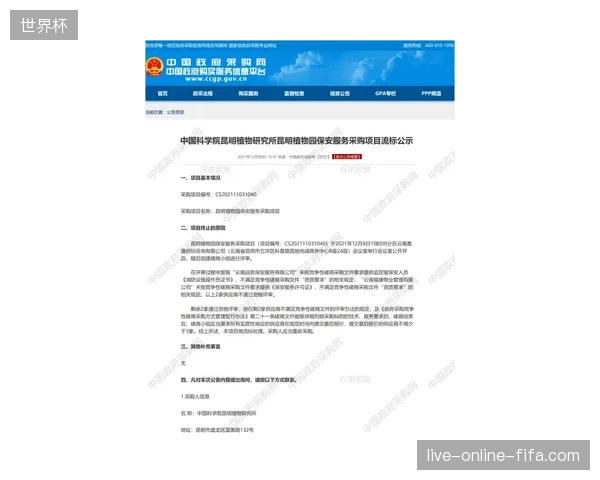Click the breadcrumb link after 当前位置

[x=175, y=112]
